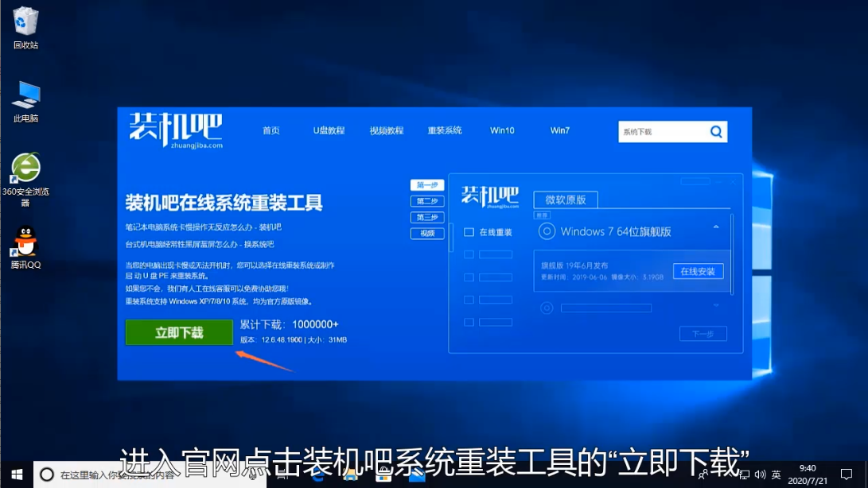This screenshot has height=488, width=868.
Task: Click the green 立即下载 button
Action: click(x=179, y=332)
